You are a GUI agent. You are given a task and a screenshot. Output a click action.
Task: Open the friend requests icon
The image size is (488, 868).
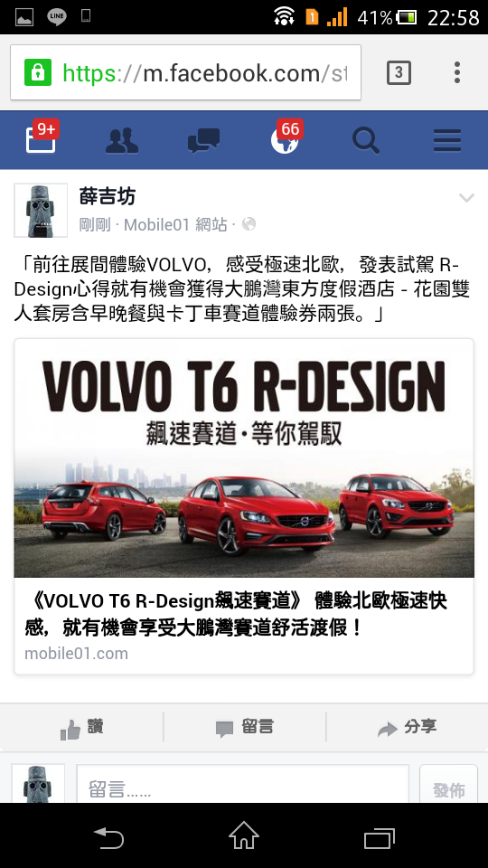click(122, 141)
